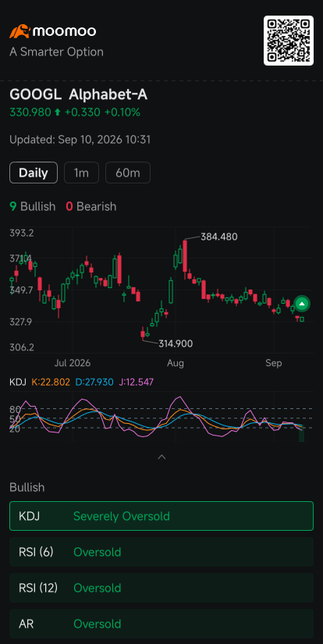Image resolution: width=323 pixels, height=644 pixels.
Task: Switch to the 60m timeframe tab
Action: tap(128, 173)
